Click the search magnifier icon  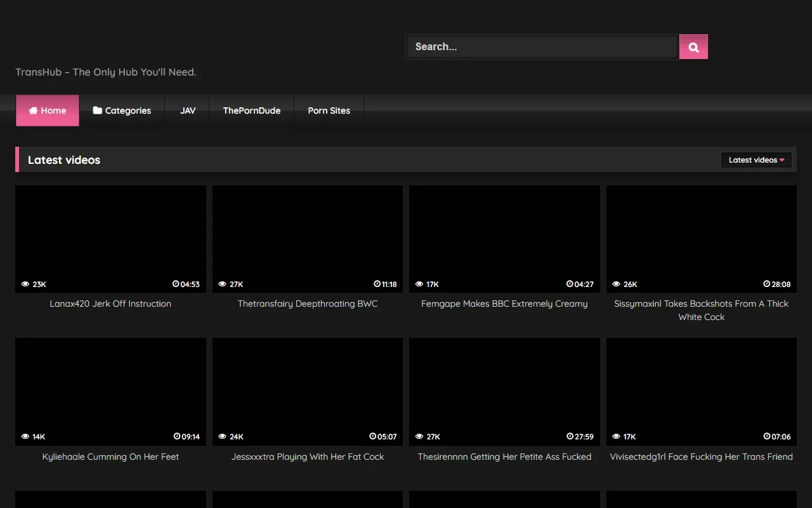click(x=693, y=46)
